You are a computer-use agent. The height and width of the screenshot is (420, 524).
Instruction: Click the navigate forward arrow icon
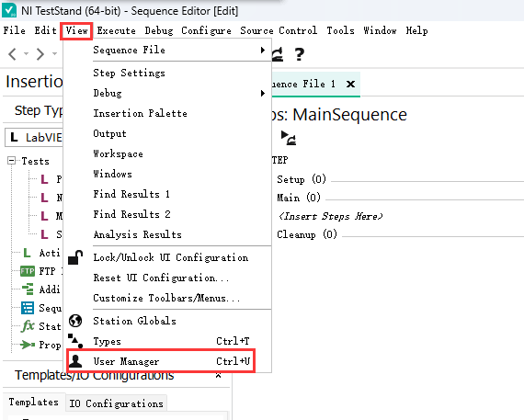click(40, 54)
